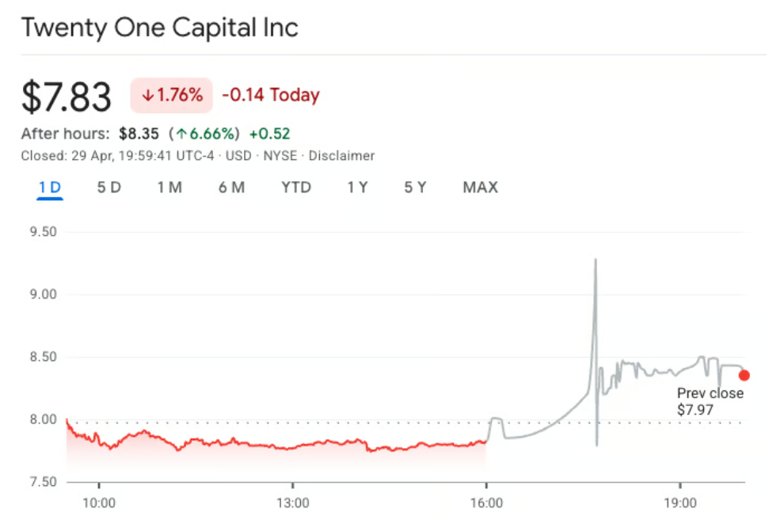The width and height of the screenshot is (769, 532).
Task: Click the Prev close $7.97 label
Action: pos(710,401)
